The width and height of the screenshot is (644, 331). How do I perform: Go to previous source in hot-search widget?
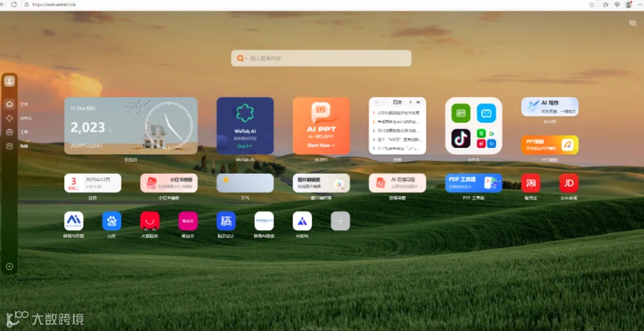384,102
